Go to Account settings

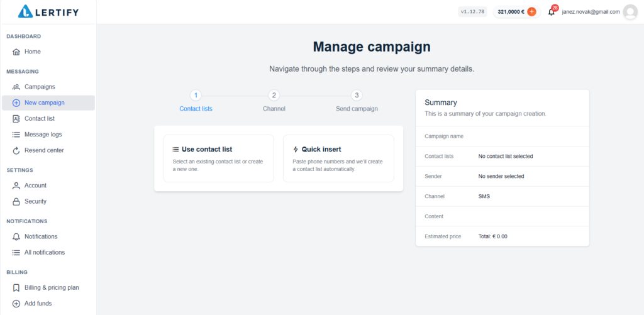[35, 185]
